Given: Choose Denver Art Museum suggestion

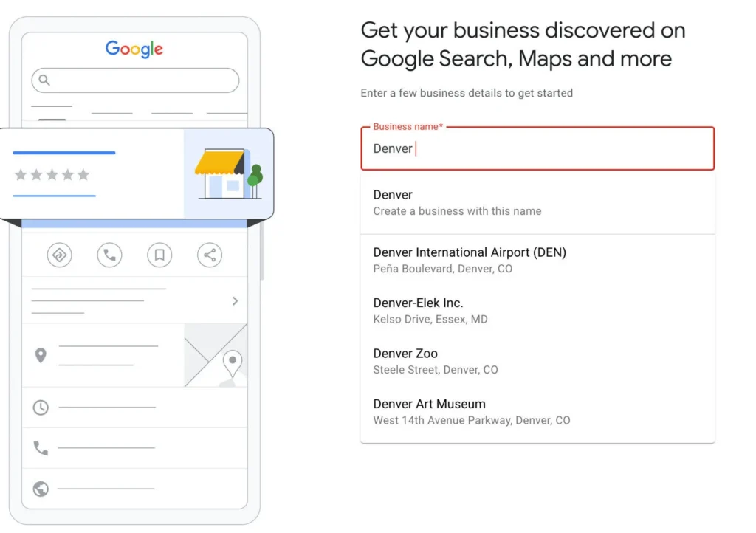Looking at the screenshot, I should click(x=537, y=412).
